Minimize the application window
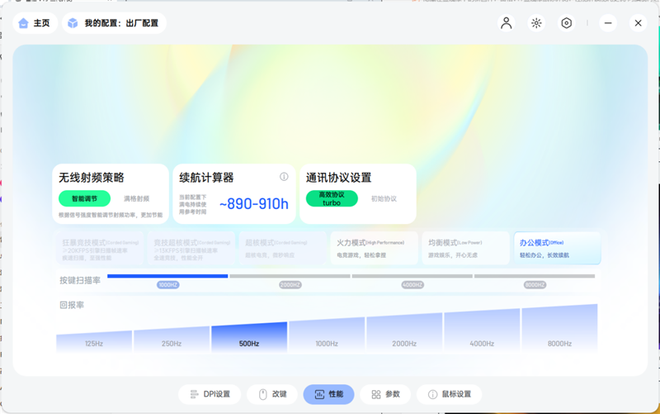This screenshot has height=414, width=660. (608, 23)
